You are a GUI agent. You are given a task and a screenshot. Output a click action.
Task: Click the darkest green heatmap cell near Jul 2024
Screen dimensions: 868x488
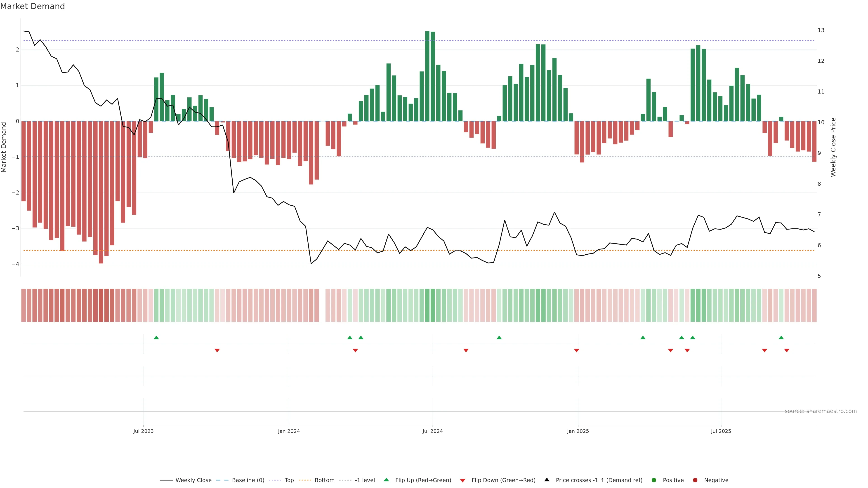tap(427, 305)
